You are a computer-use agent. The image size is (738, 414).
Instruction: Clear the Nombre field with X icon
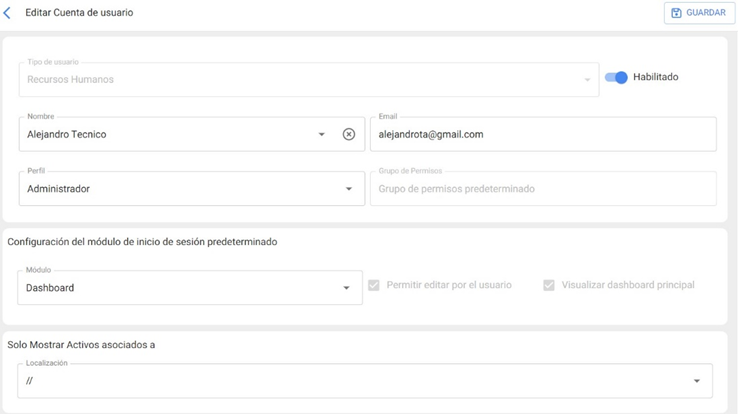pos(349,134)
